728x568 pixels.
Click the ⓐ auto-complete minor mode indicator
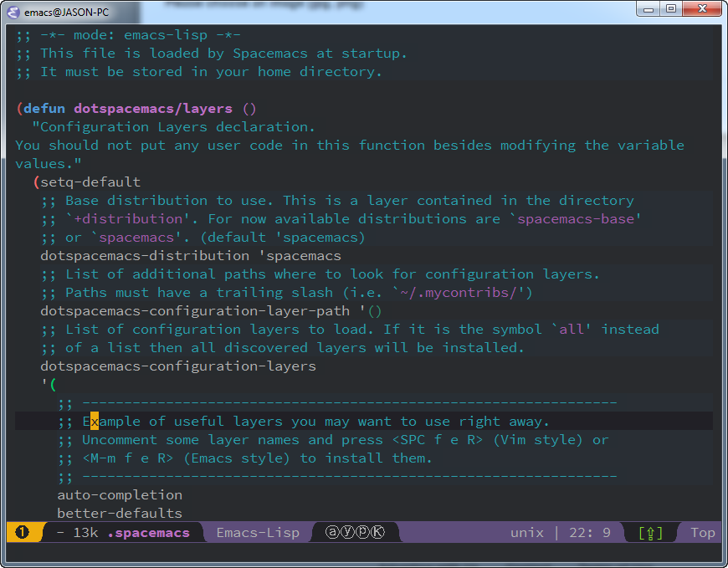tap(332, 532)
